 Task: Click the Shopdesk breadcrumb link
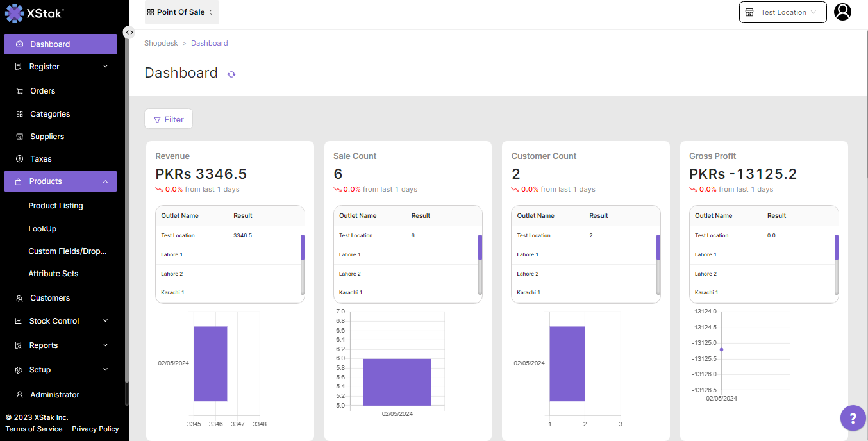[x=160, y=43]
